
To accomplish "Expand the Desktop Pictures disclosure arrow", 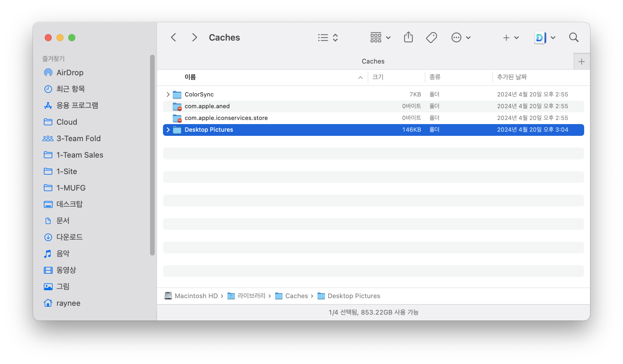I will (168, 130).
